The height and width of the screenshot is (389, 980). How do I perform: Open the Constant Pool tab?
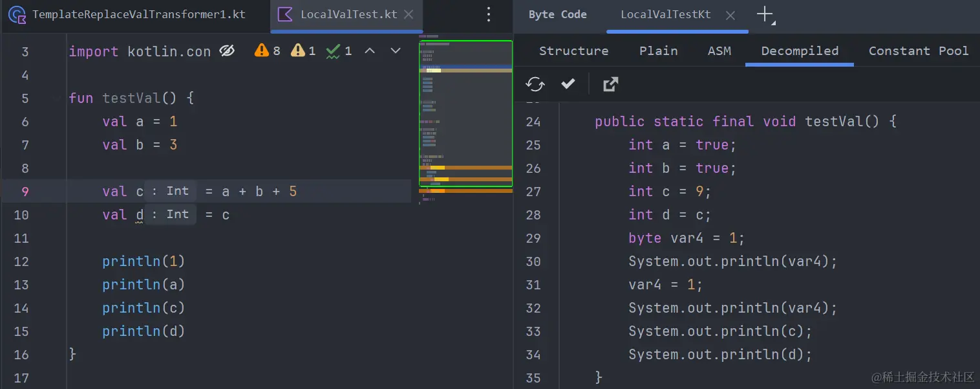point(919,50)
